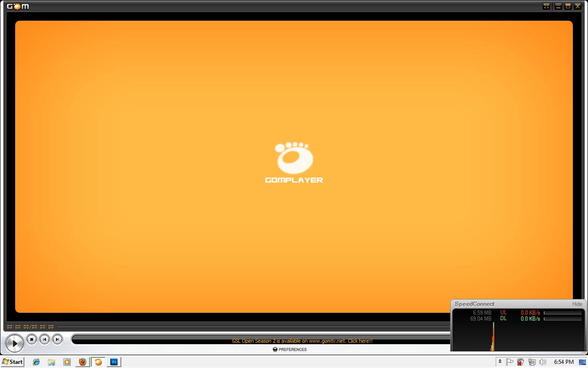Click the Show desktop button
Screen dimensions: 588x368
[582, 362]
